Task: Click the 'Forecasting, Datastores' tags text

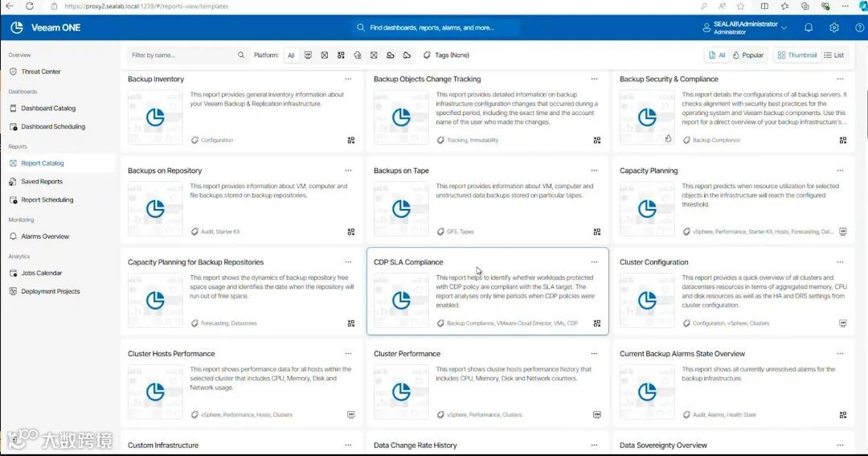Action: tap(228, 323)
